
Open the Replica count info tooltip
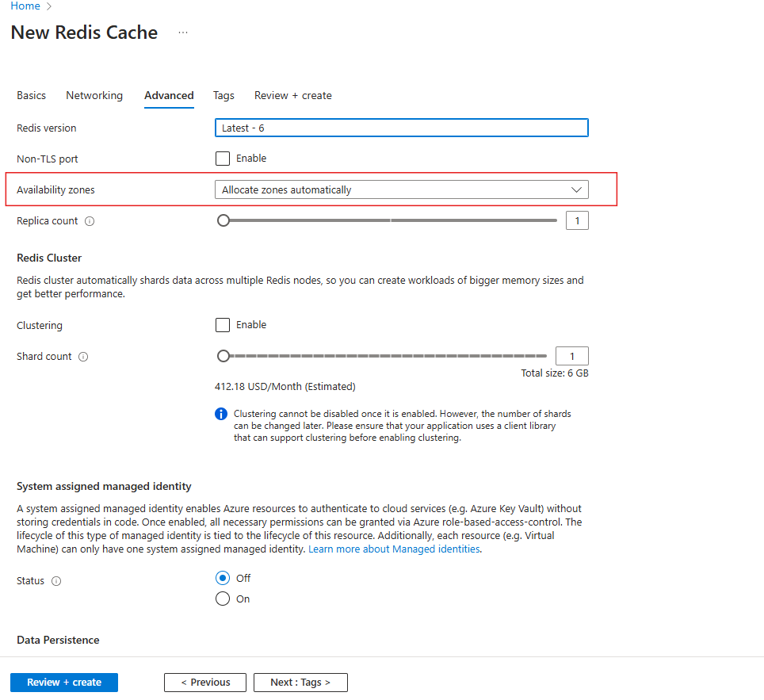[x=87, y=220]
